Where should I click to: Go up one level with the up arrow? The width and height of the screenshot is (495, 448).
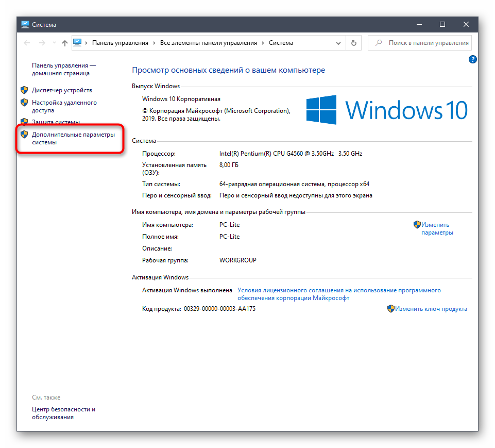coord(64,43)
